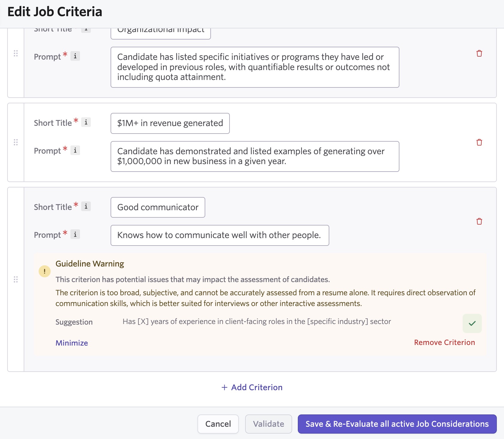Show info for Good communicator Prompt field
Viewport: 504px width, 439px height.
click(x=75, y=234)
